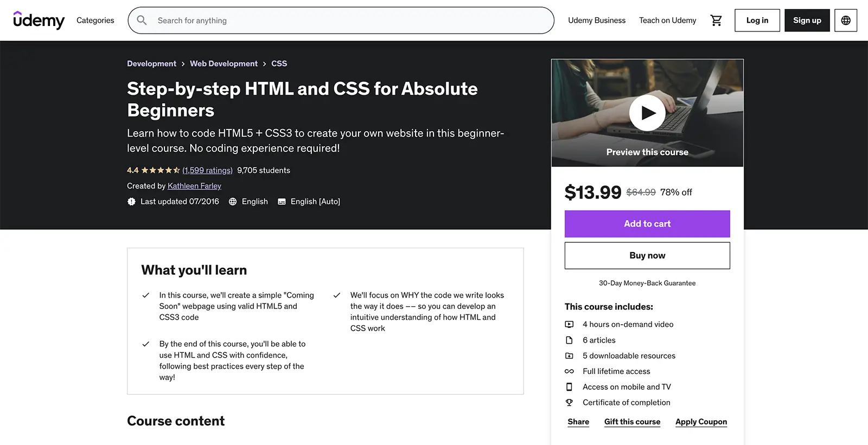Click the shopping cart icon
This screenshot has height=445, width=868.
point(716,20)
